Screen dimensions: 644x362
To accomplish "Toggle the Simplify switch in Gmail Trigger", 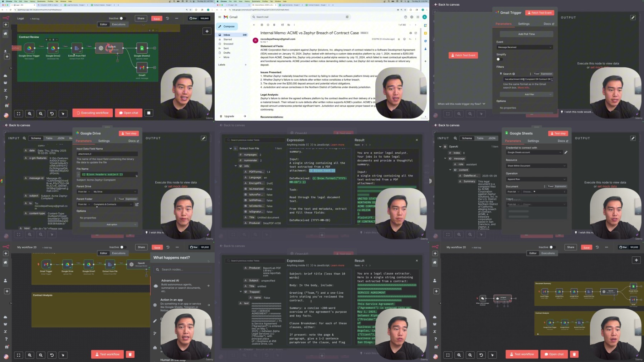I will pos(499,59).
